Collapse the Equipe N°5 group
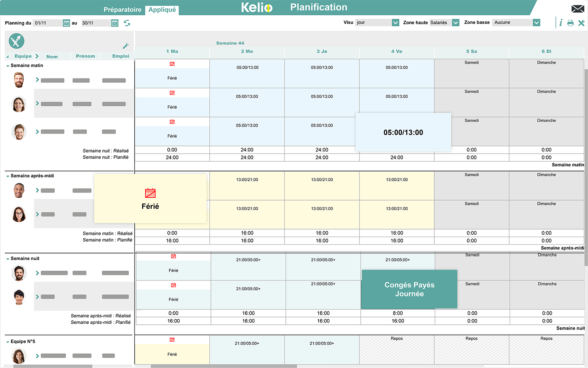Viewport: 588px width, 368px height. (x=7, y=341)
